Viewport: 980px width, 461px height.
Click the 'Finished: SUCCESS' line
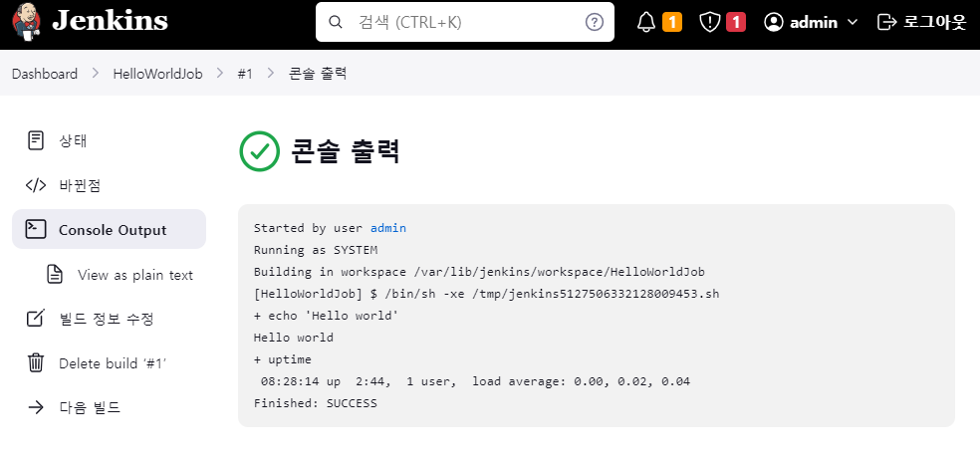click(316, 403)
